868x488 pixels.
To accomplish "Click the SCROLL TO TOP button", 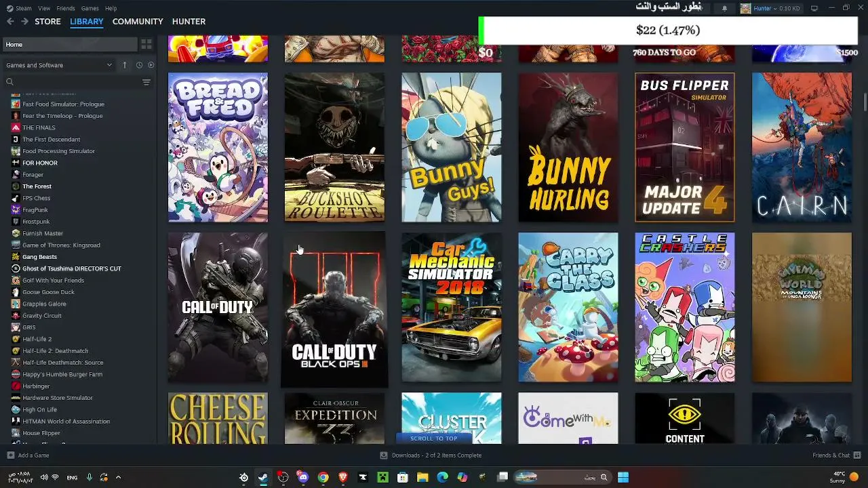I will pyautogui.click(x=434, y=439).
